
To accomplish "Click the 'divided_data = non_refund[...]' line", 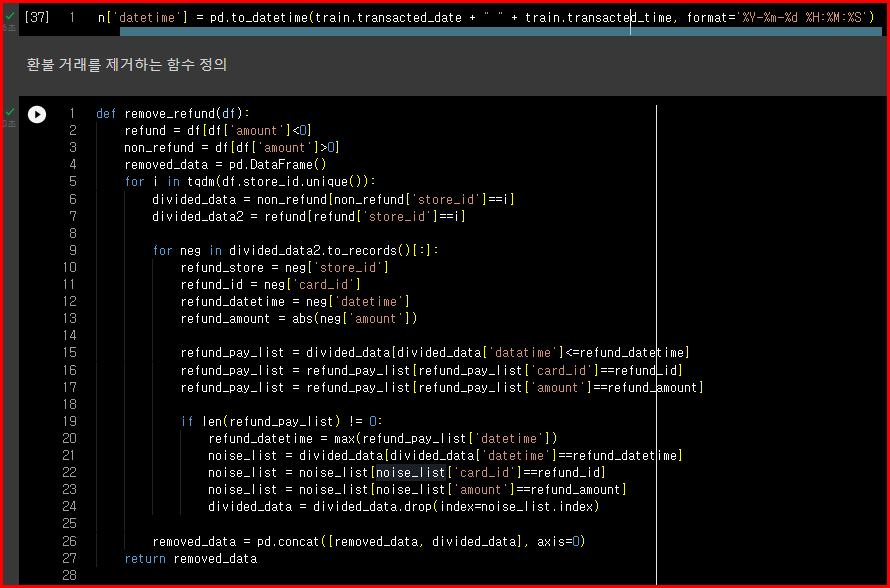I will point(333,199).
